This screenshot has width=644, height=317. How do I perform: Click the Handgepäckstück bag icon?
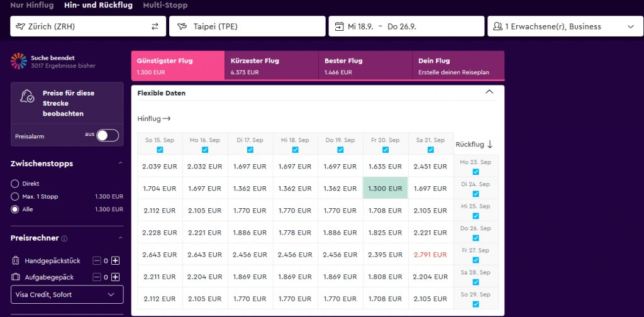coord(16,261)
